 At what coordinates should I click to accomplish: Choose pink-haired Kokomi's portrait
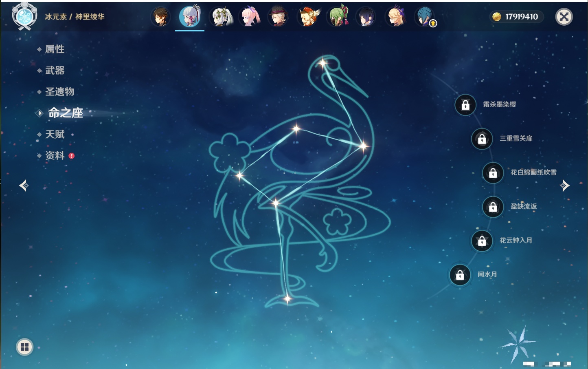click(x=250, y=17)
